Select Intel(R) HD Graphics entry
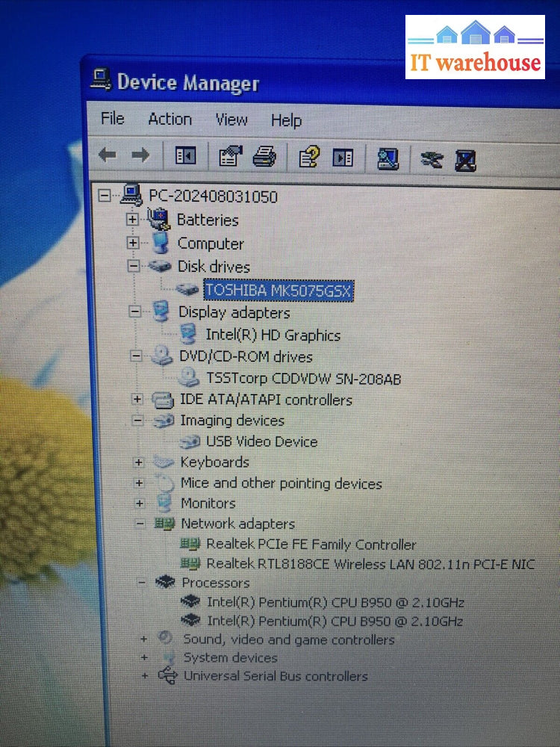 click(x=273, y=335)
